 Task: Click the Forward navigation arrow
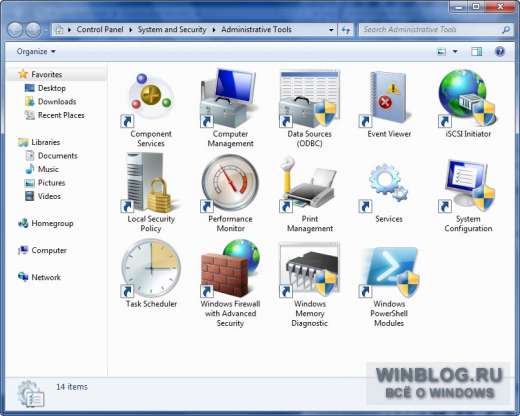(x=33, y=30)
